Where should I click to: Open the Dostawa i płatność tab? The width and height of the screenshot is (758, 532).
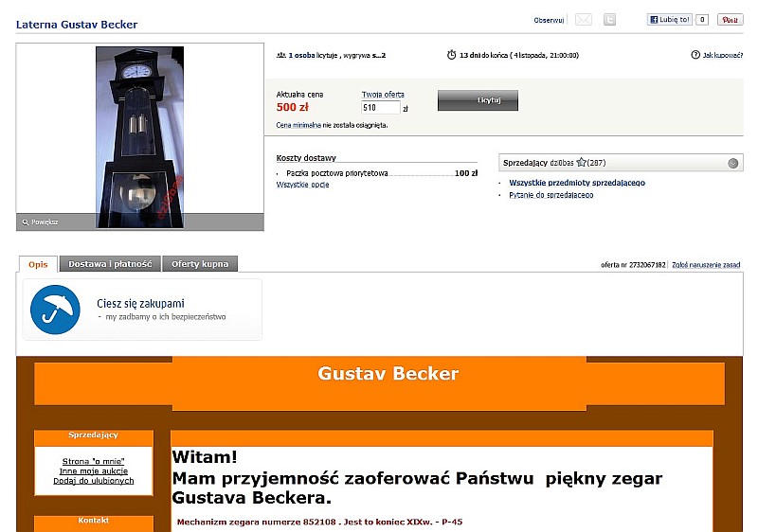point(110,264)
